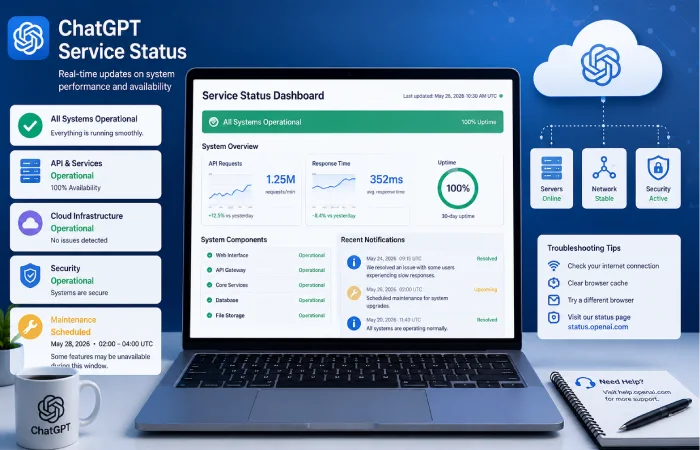Click the purple Cloud Infrastructure icon
Image resolution: width=700 pixels, height=450 pixels.
coord(30,223)
